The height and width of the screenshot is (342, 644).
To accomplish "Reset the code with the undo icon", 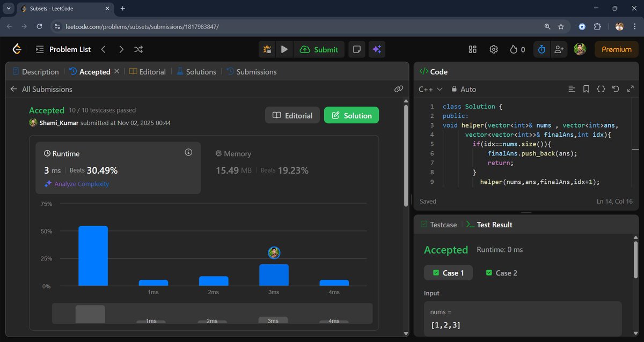I will 615,88.
